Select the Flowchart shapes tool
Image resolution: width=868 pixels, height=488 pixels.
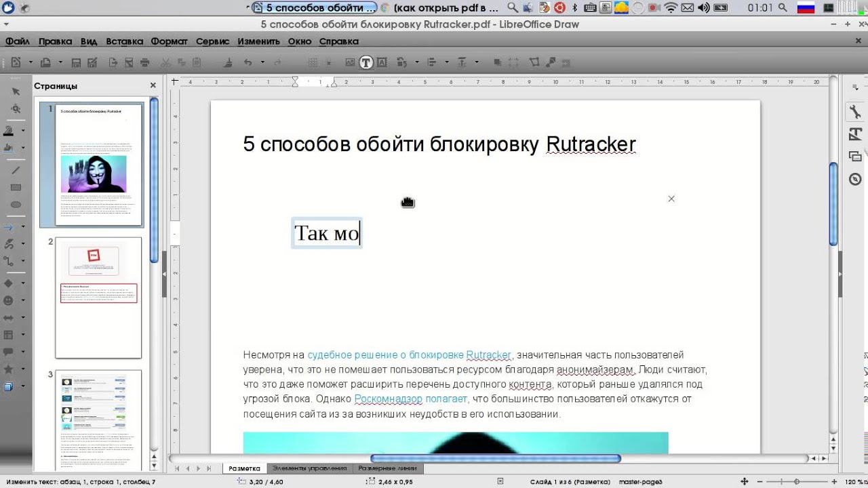[9, 335]
